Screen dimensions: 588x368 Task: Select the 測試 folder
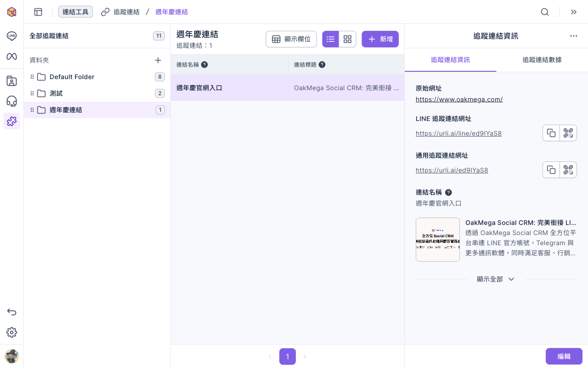pos(97,93)
